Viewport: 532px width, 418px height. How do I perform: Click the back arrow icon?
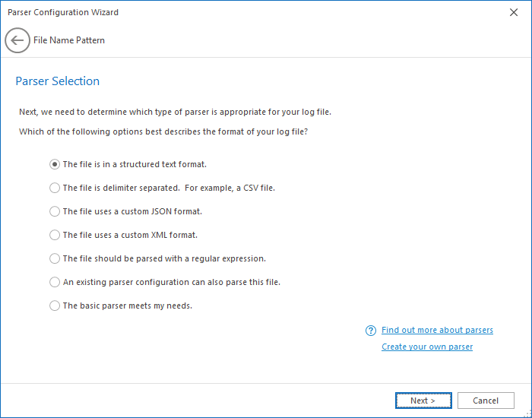17,40
